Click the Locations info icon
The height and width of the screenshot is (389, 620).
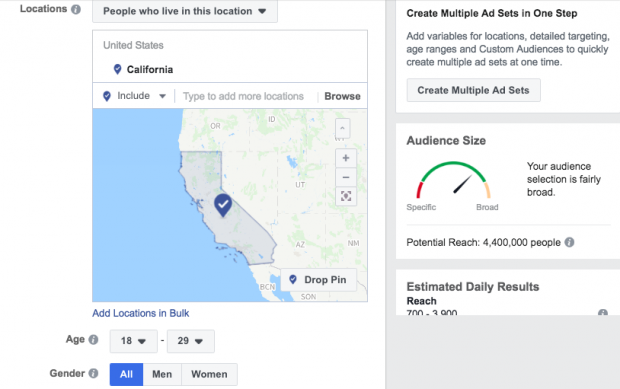point(76,9)
